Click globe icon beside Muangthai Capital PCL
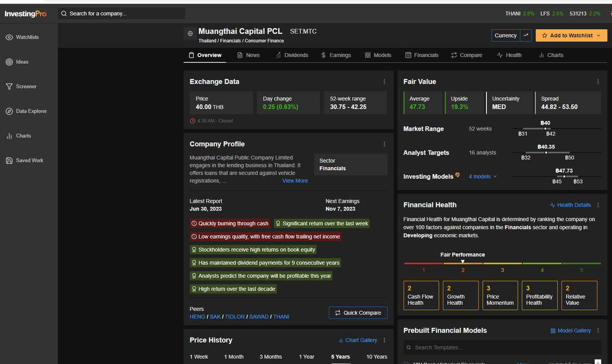Viewport: 612px width, 364px height. (190, 33)
